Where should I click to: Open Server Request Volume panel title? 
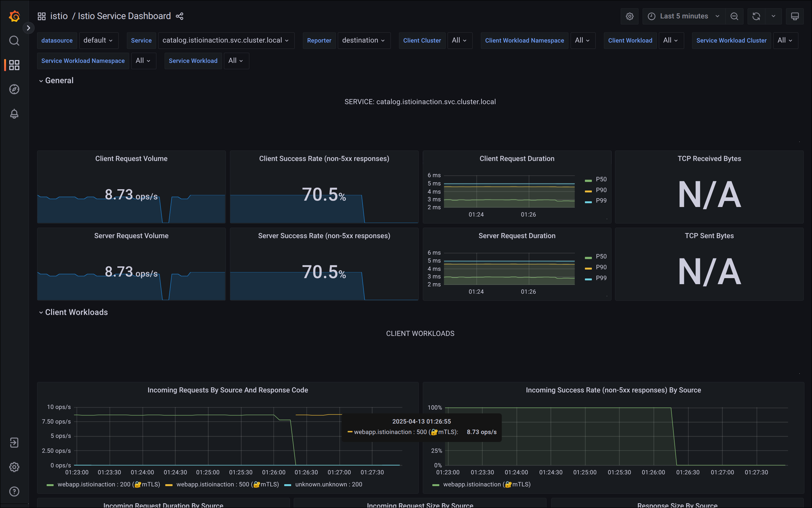pos(131,236)
